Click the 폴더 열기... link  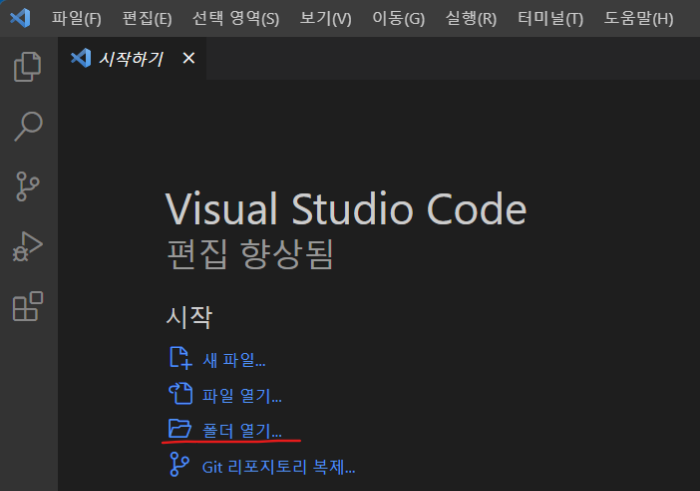click(x=242, y=431)
